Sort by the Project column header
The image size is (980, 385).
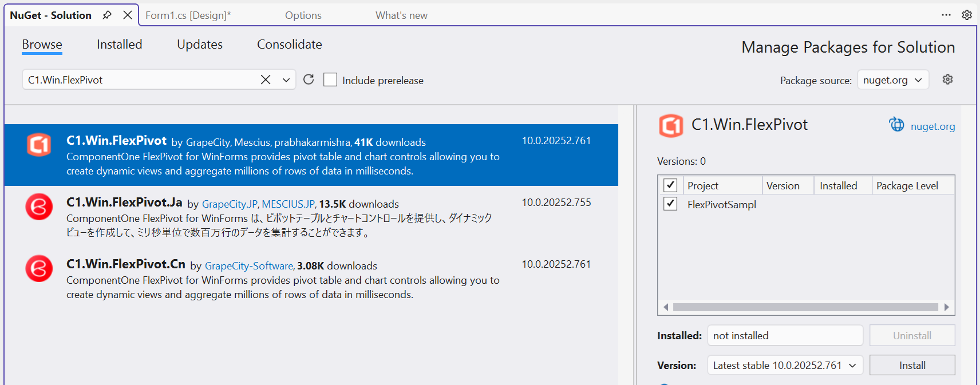(x=723, y=185)
